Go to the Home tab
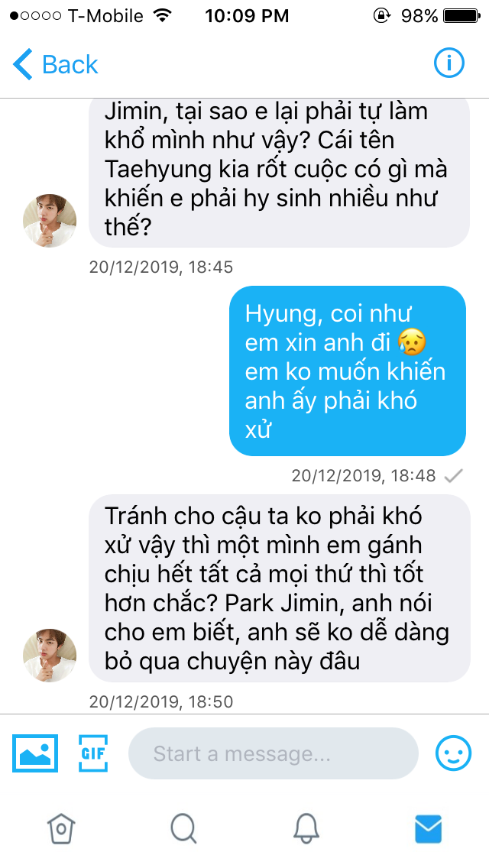The height and width of the screenshot is (868, 489). tap(61, 829)
